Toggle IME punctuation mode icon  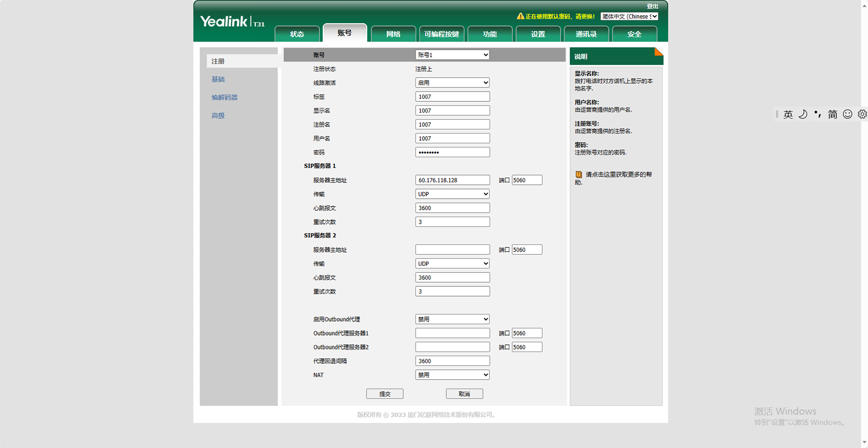pos(818,114)
